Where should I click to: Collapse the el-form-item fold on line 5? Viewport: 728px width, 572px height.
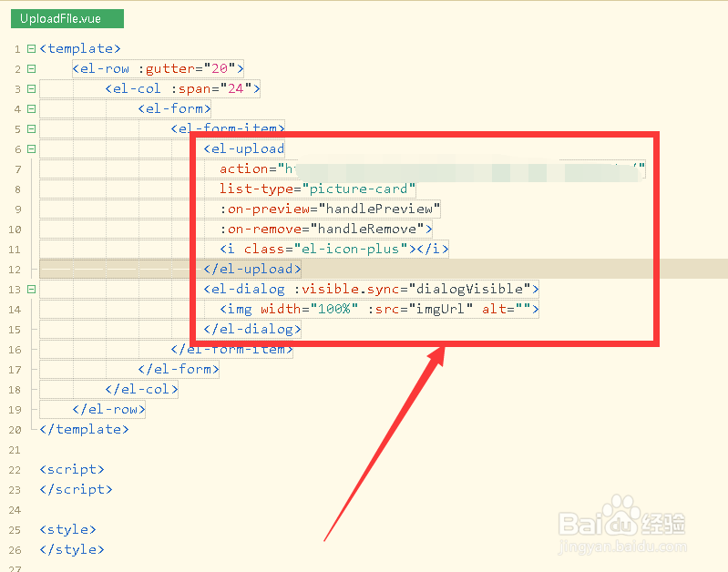click(x=31, y=128)
